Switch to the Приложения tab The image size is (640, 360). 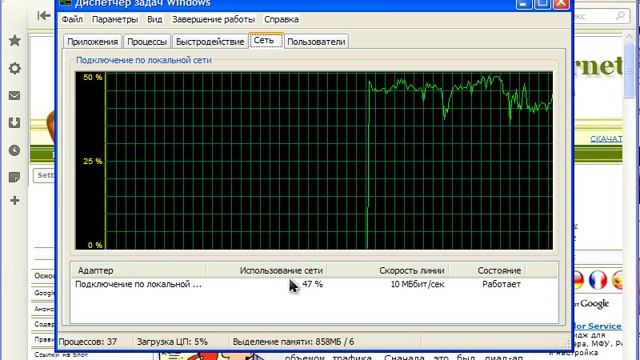coord(93,42)
